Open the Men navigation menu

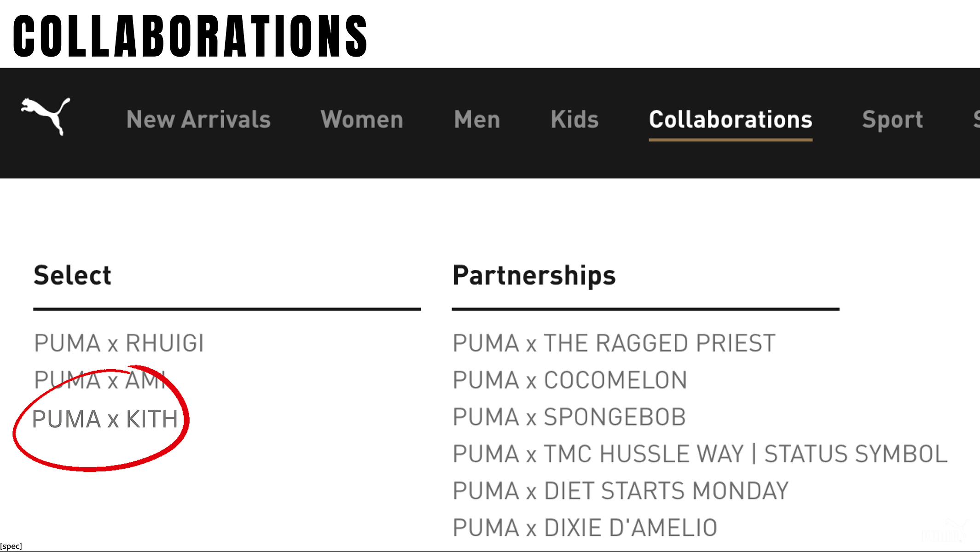477,120
